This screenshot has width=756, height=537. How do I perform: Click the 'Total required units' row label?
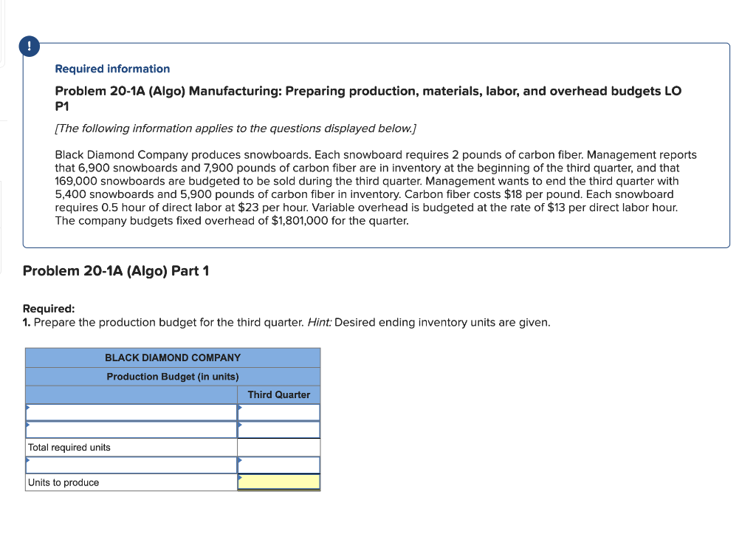coord(69,448)
